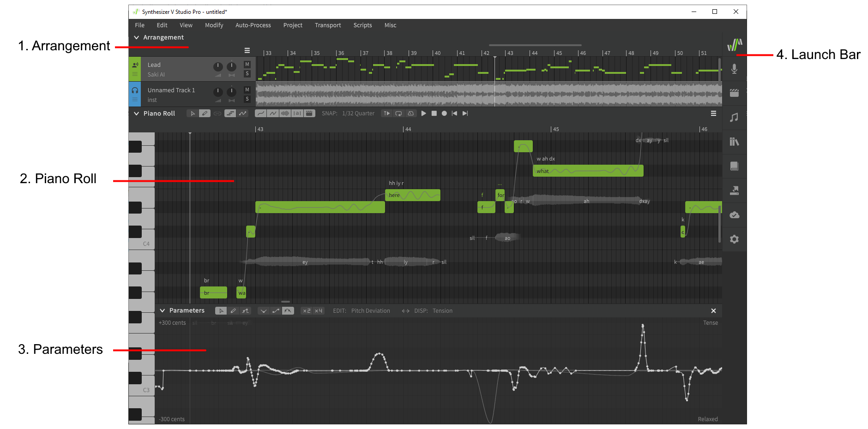This screenshot has height=429, width=868.
Task: Open the license and updates download panel
Action: (734, 191)
